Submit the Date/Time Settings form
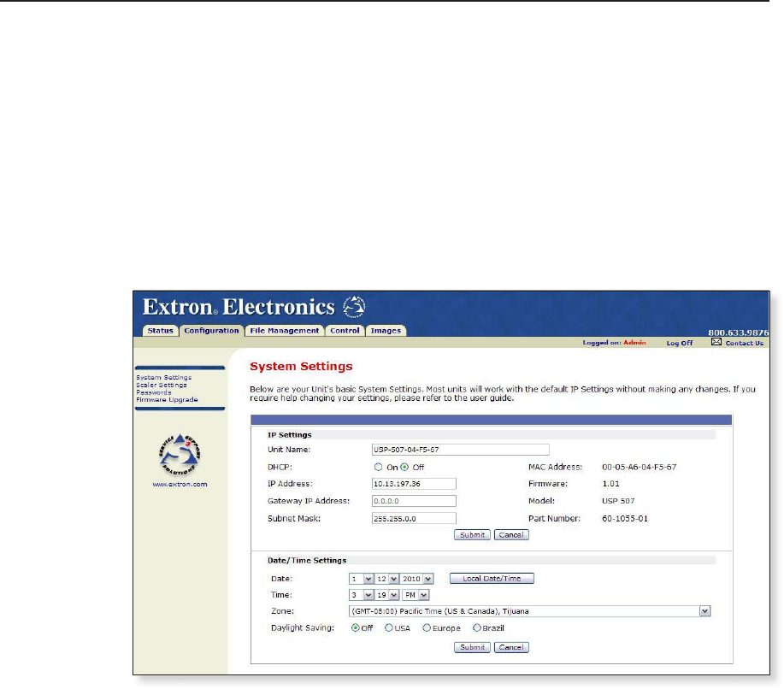The height and width of the screenshot is (689, 784). [x=472, y=647]
